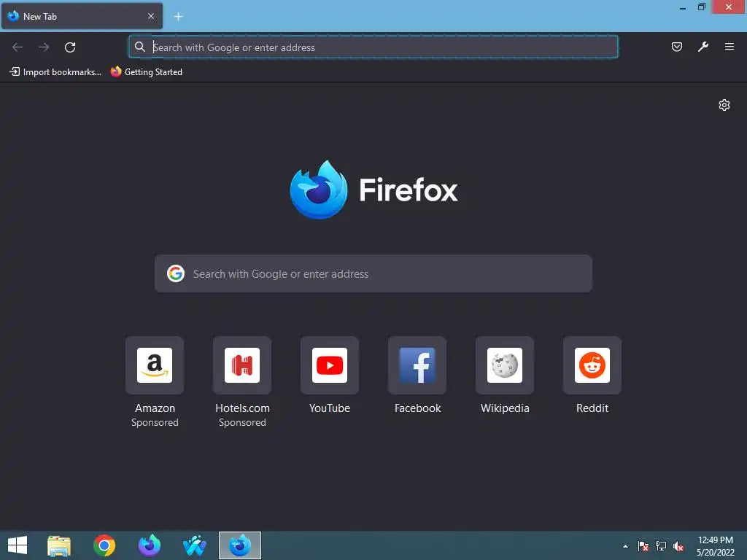The height and width of the screenshot is (560, 747).
Task: Click active Firefox Developer taskbar icon
Action: pos(240,545)
